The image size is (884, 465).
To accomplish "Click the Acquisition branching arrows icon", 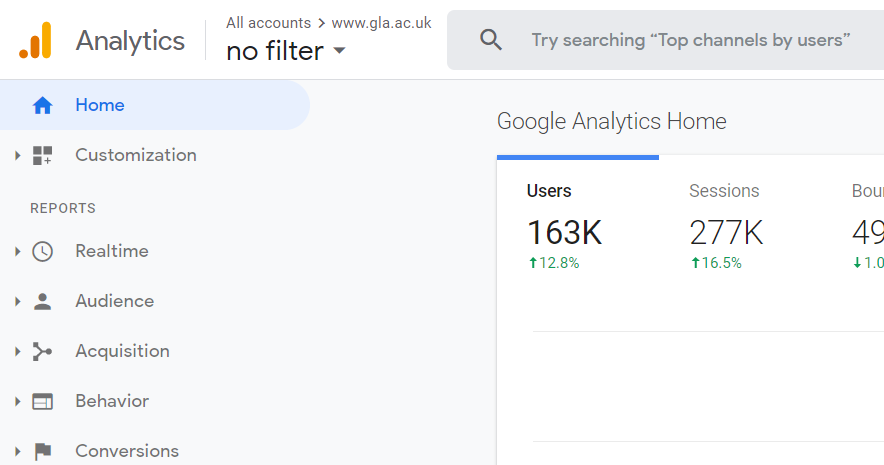I will (x=42, y=352).
